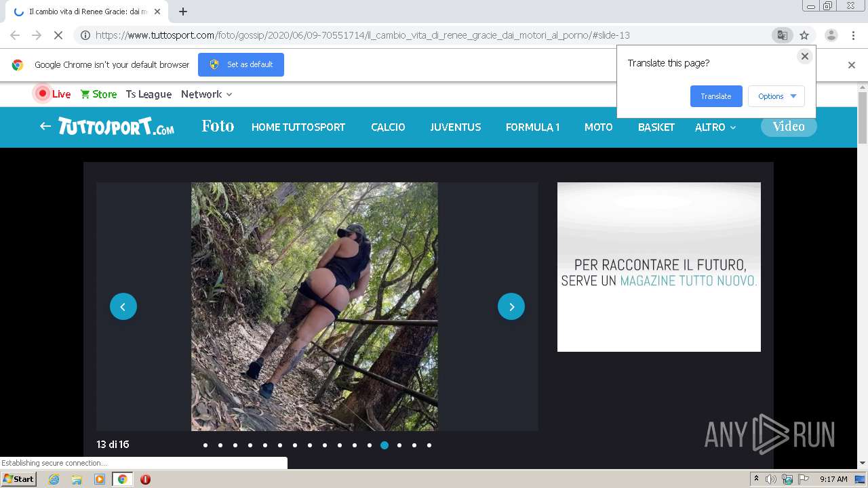The image size is (868, 488).
Task: Show next gallery slide
Action: click(511, 306)
